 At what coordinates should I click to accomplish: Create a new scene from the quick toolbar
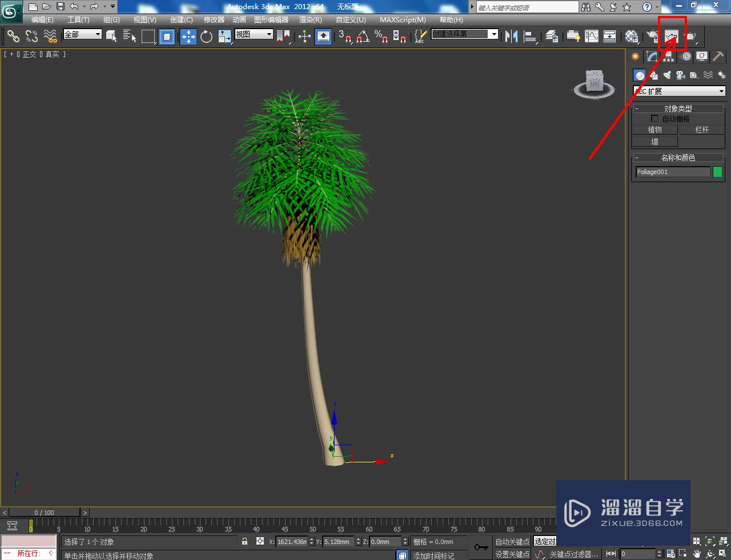(x=33, y=7)
